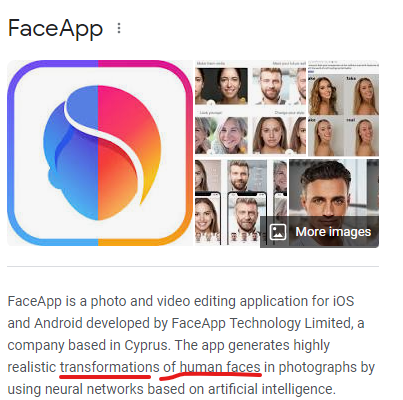Open the bearded man top-row thumbnail
This screenshot has height=400, width=403.
click(279, 86)
